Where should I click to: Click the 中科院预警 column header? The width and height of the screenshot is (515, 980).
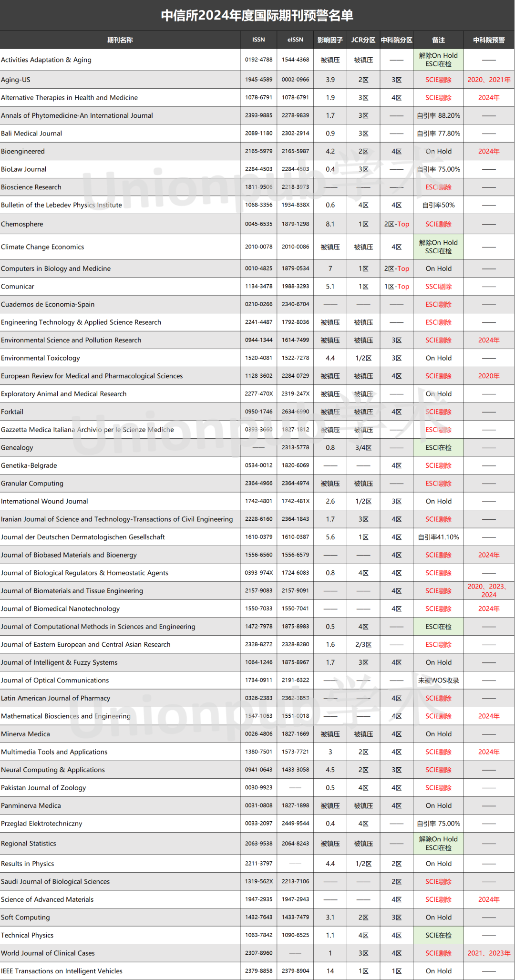(489, 40)
